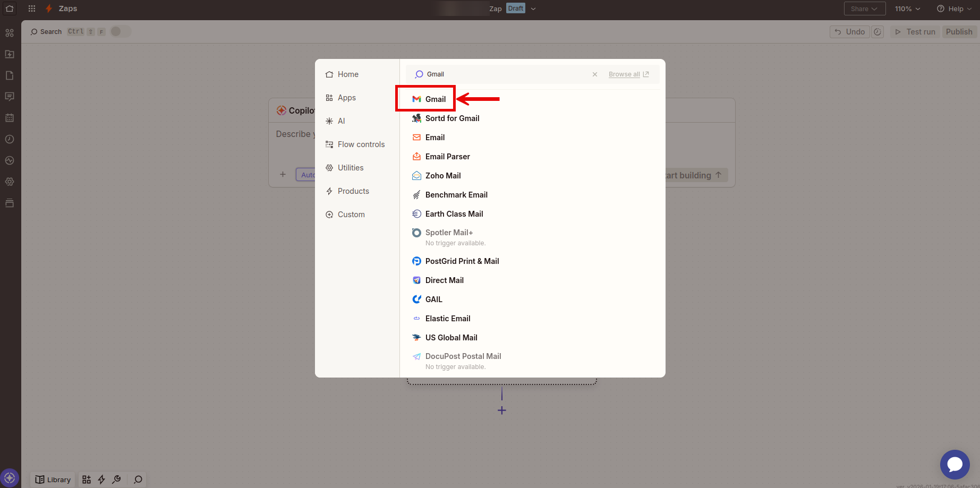980x488 pixels.
Task: Open the versions stack icon in left sidebar
Action: [x=10, y=203]
